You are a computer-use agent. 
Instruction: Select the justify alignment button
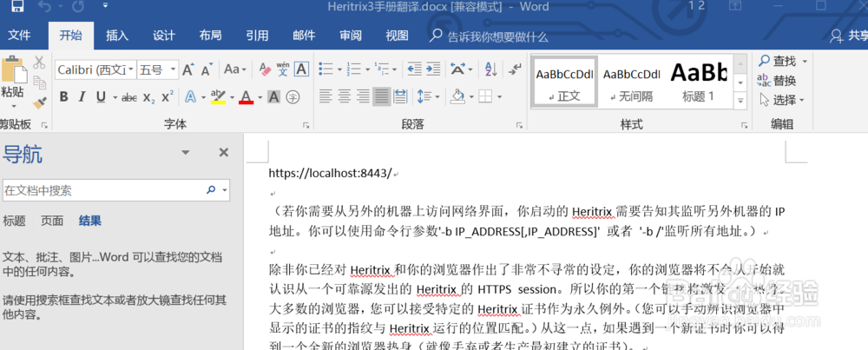pos(382,97)
